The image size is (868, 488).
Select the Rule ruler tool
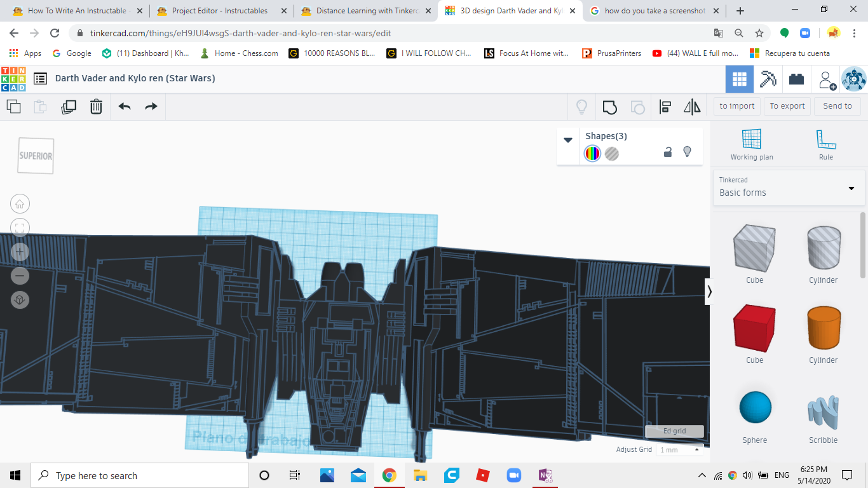tap(826, 144)
